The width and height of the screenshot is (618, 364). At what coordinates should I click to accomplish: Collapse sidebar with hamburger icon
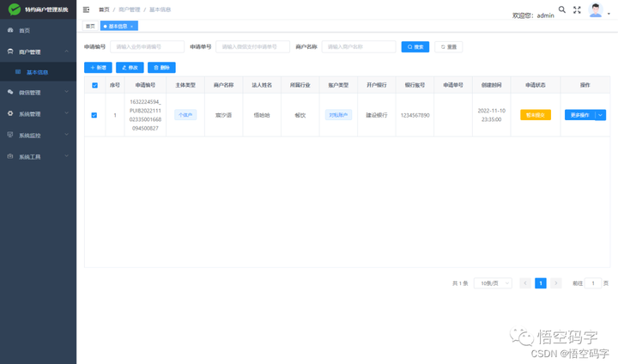(x=87, y=9)
